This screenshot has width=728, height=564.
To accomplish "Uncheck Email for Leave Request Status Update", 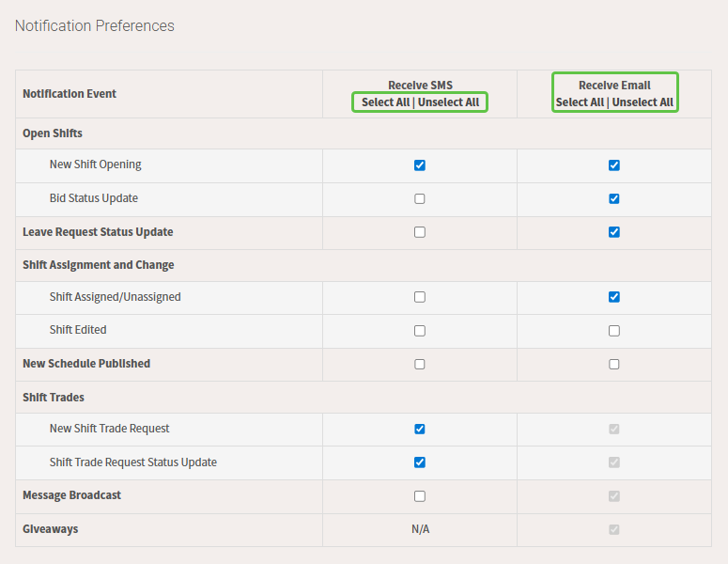I will tap(614, 232).
